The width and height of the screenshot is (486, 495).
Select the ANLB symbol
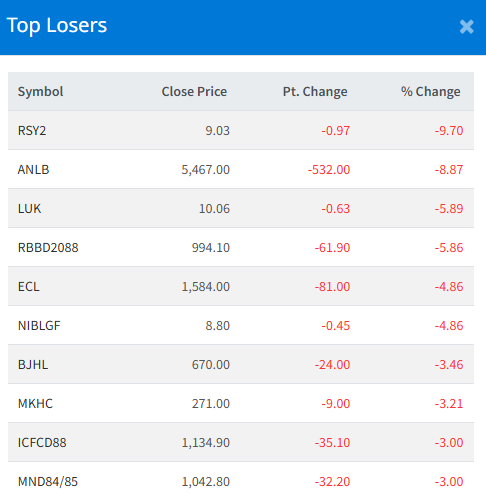33,170
